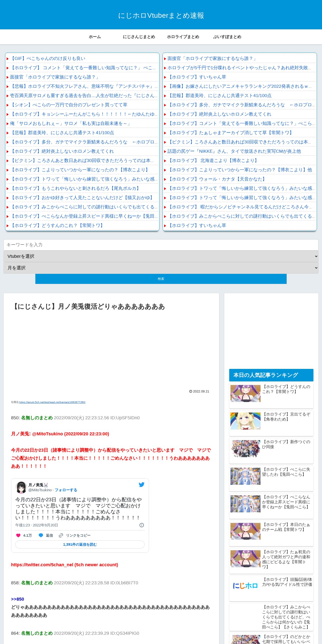Open ウォール・カナタ【天音かなた】 link

click(217, 179)
